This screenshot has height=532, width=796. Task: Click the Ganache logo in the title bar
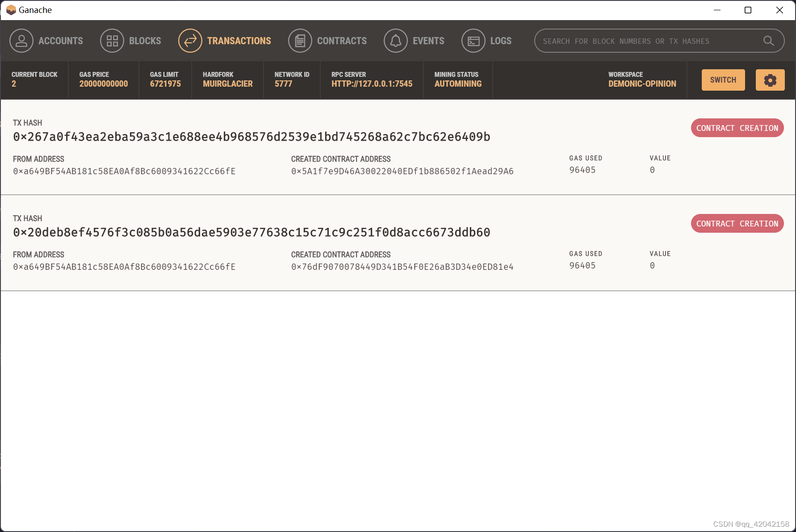[10, 9]
